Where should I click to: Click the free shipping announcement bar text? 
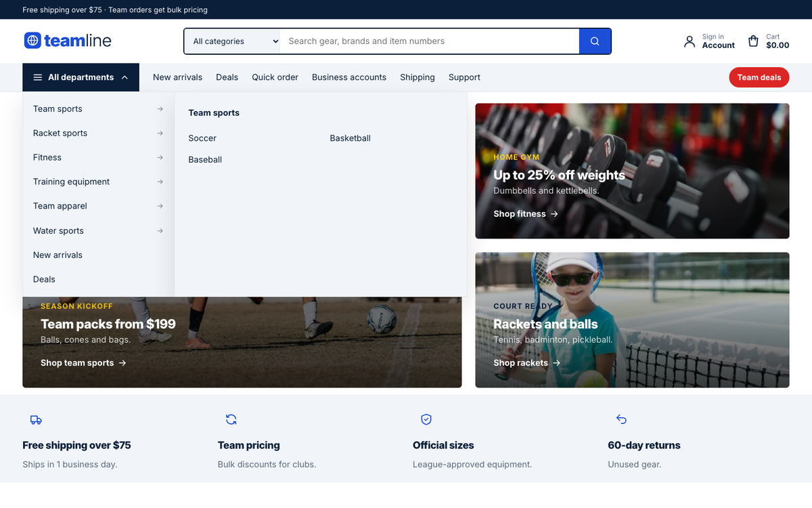coord(115,10)
